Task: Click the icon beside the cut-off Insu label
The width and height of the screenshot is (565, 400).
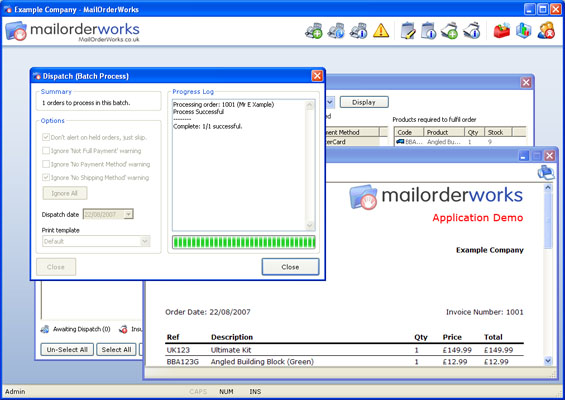Action: (x=123, y=329)
